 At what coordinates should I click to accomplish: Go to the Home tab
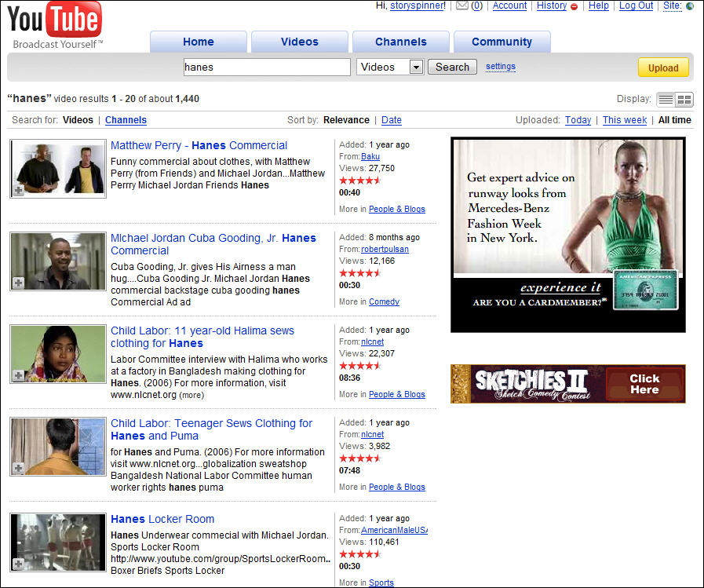(198, 42)
